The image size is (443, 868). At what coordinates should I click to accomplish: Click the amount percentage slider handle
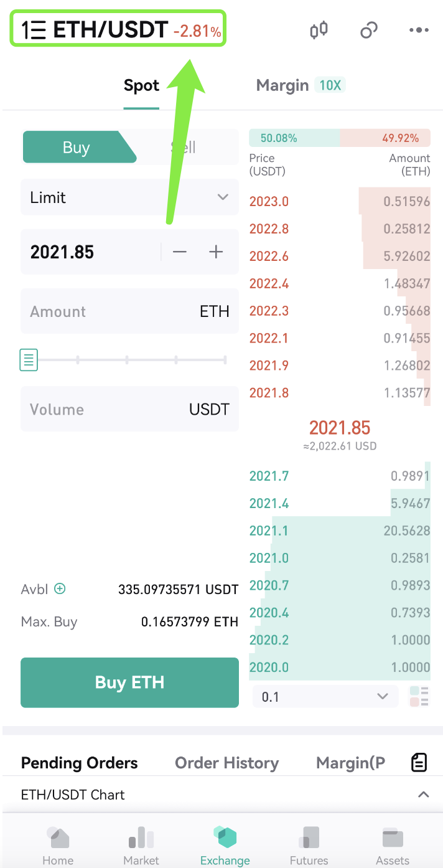pos(29,360)
